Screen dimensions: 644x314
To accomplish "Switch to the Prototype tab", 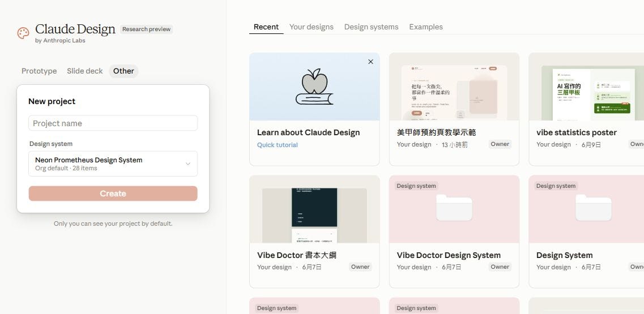I will coord(39,71).
